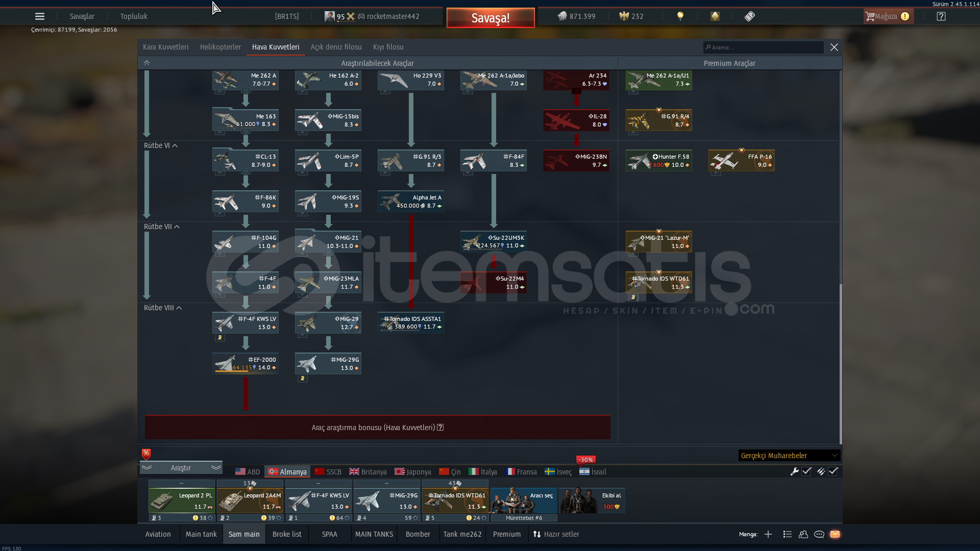Open the mail envelope icon

click(x=835, y=534)
